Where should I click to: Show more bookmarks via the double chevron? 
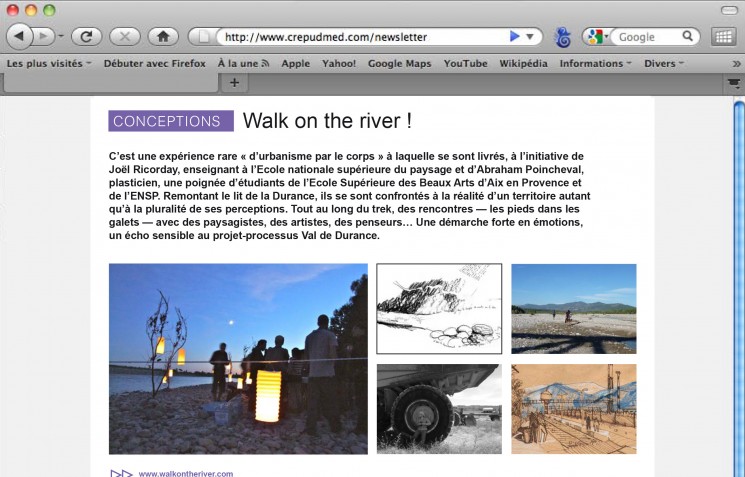coord(736,64)
